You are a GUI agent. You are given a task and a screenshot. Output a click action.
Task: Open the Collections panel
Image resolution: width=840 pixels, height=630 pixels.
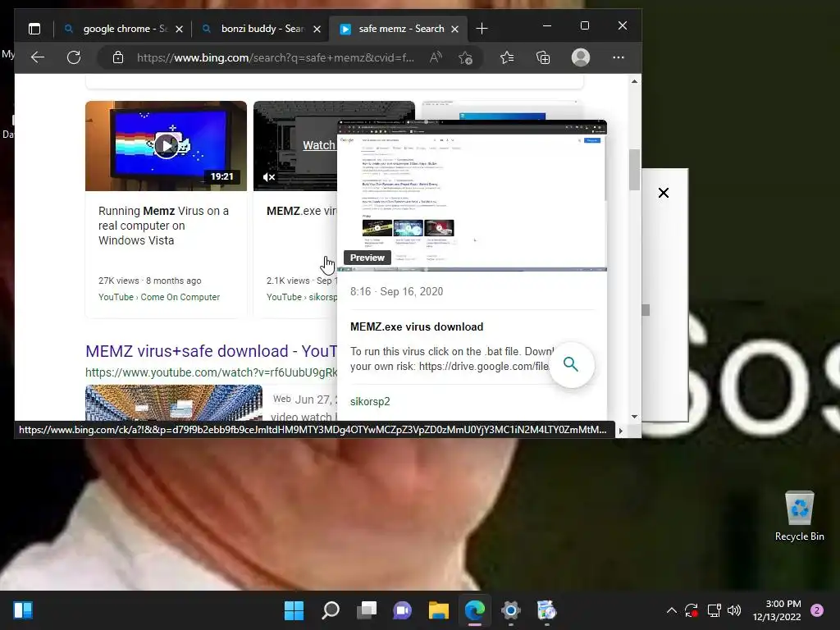(543, 57)
